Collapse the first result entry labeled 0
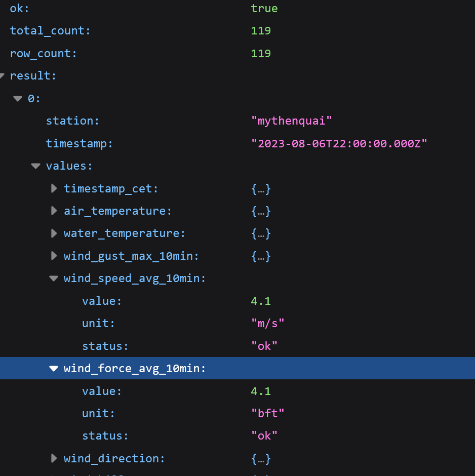Screen dimensions: 475x476 [18, 98]
